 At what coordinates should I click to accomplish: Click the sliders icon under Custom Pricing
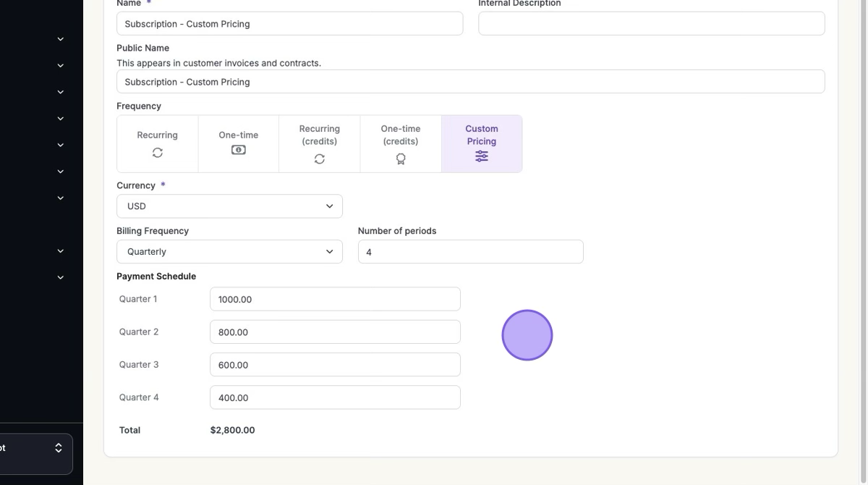482,156
